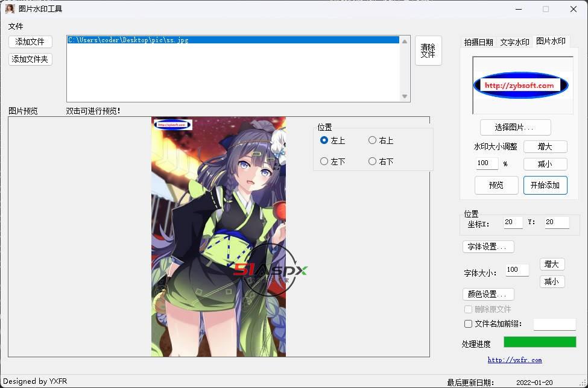
Task: Close the 图片水印工具 window
Action: [574, 9]
